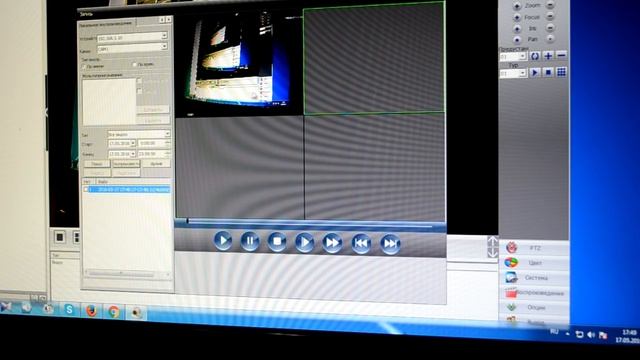Click the left Pan button
The width and height of the screenshot is (640, 360).
tap(517, 40)
